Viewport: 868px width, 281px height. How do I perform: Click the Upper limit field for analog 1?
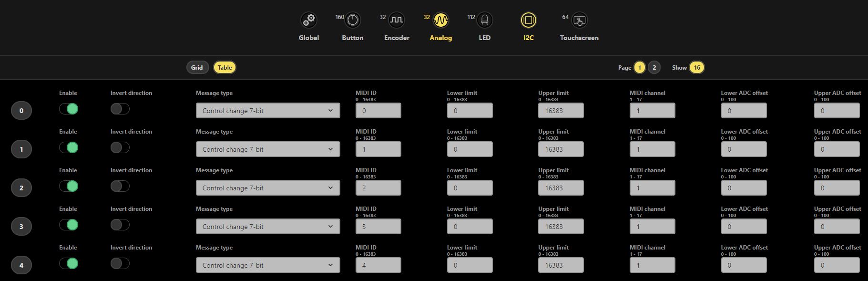[x=561, y=149]
